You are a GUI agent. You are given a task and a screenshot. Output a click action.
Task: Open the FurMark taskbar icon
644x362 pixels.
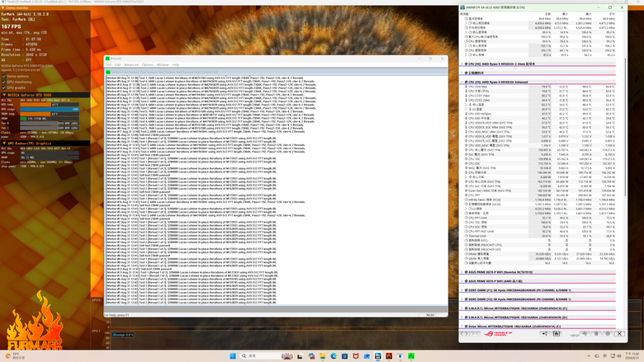pyautogui.click(x=389, y=356)
